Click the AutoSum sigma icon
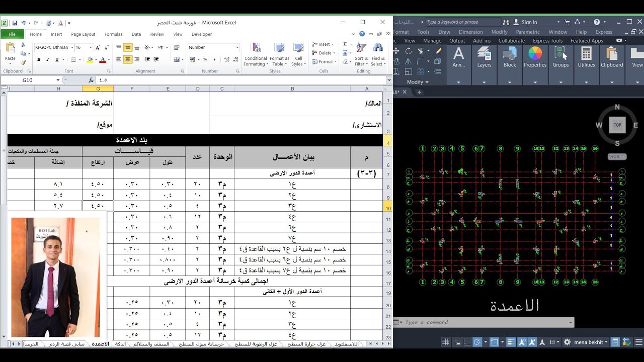Image resolution: width=644 pixels, height=362 pixels. tap(346, 44)
